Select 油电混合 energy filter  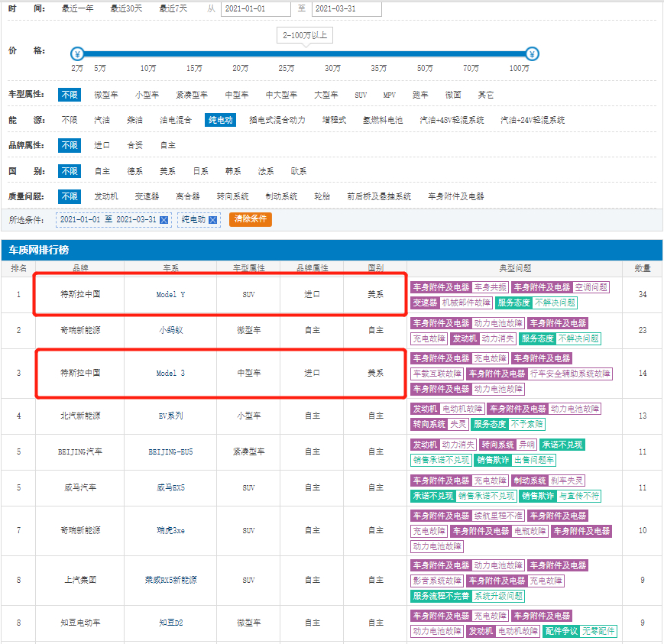[x=175, y=120]
